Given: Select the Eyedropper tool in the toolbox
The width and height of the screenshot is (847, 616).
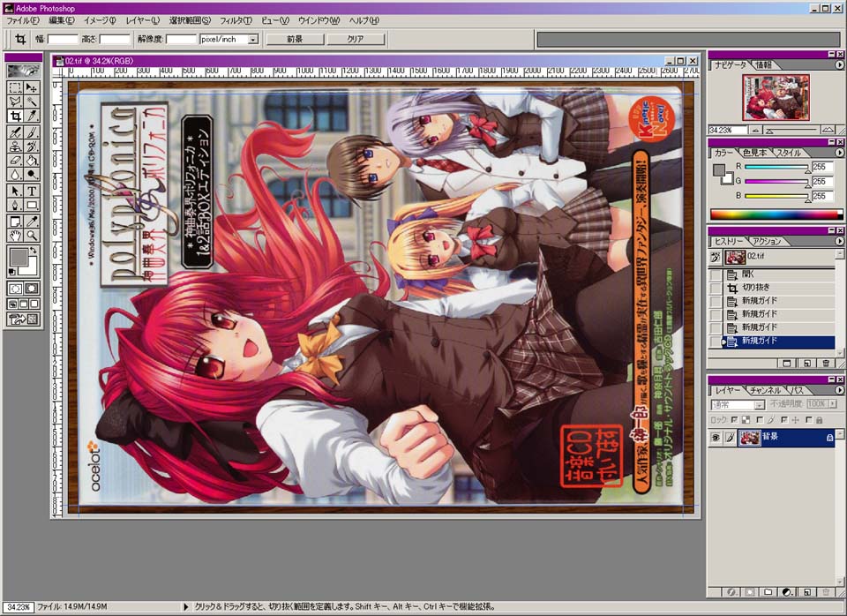Looking at the screenshot, I should 32,222.
